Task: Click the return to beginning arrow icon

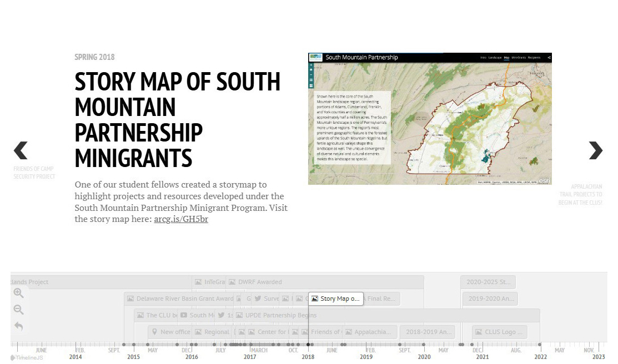Action: 18,327
